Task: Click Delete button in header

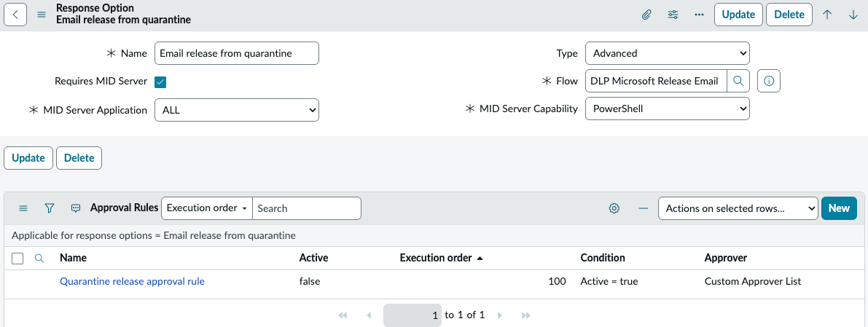Action: pyautogui.click(x=789, y=15)
